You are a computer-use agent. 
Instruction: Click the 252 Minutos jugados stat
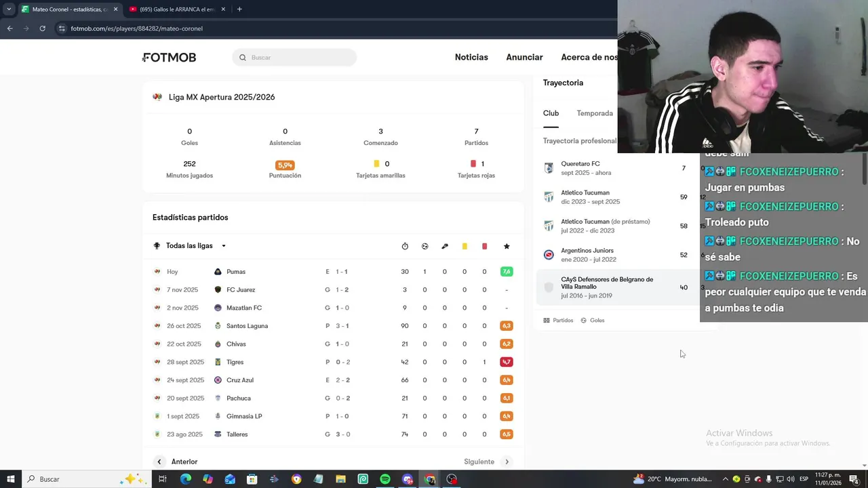click(x=189, y=169)
